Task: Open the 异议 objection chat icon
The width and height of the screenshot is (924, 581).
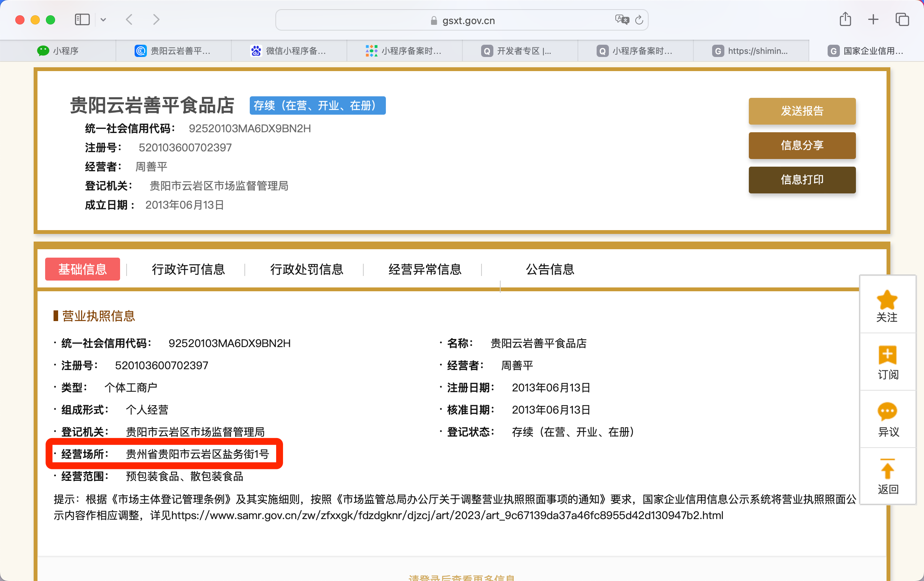Action: click(887, 412)
